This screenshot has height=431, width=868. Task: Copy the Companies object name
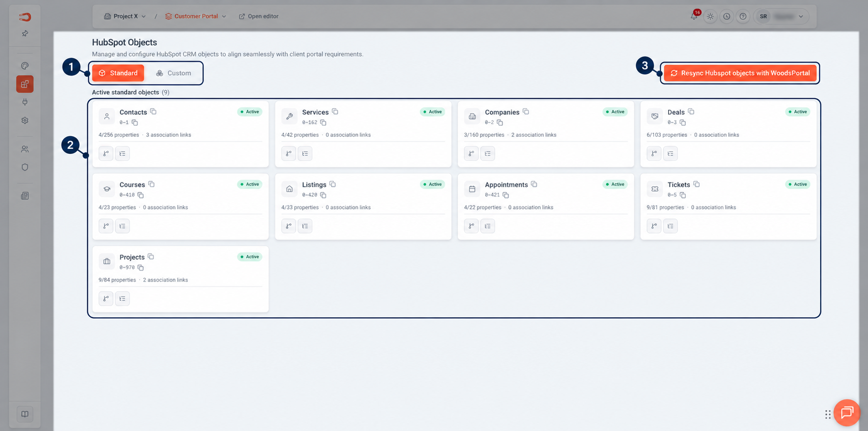coord(526,112)
